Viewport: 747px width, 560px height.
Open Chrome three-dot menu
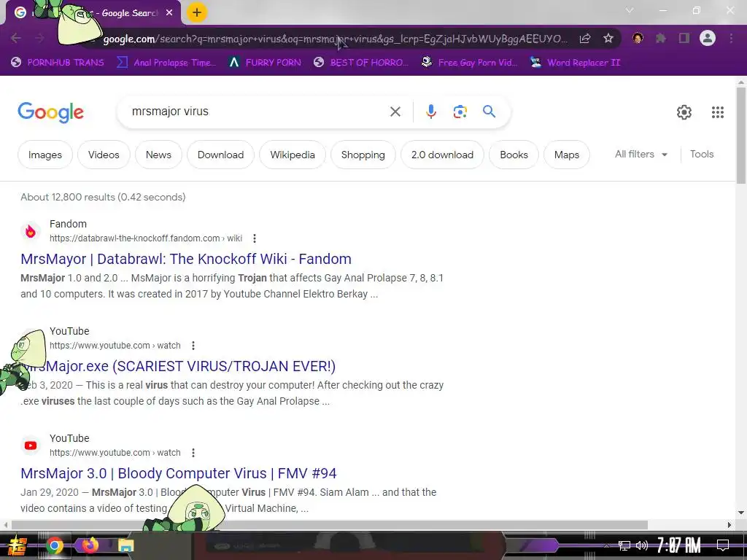click(731, 38)
